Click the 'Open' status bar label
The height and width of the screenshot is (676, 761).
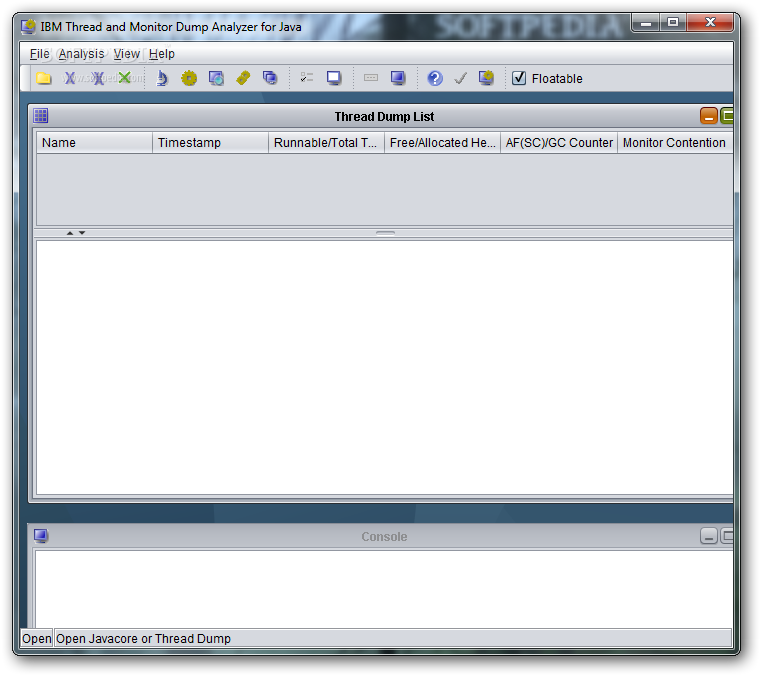(36, 639)
